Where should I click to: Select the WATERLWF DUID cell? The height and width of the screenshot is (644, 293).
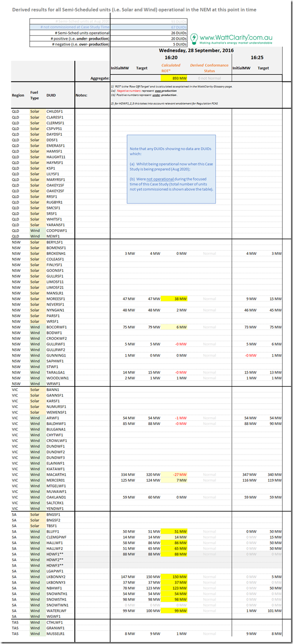(57, 611)
